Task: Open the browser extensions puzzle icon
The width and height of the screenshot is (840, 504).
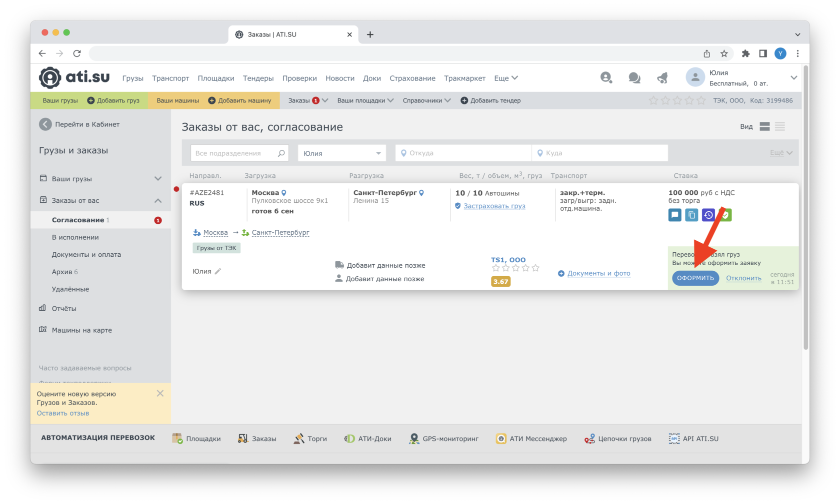Action: tap(745, 53)
